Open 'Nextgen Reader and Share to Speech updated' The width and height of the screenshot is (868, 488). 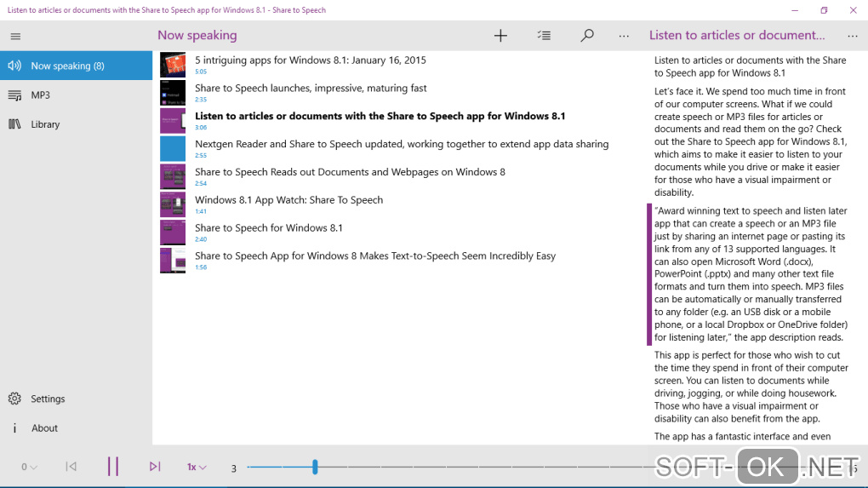398,148
